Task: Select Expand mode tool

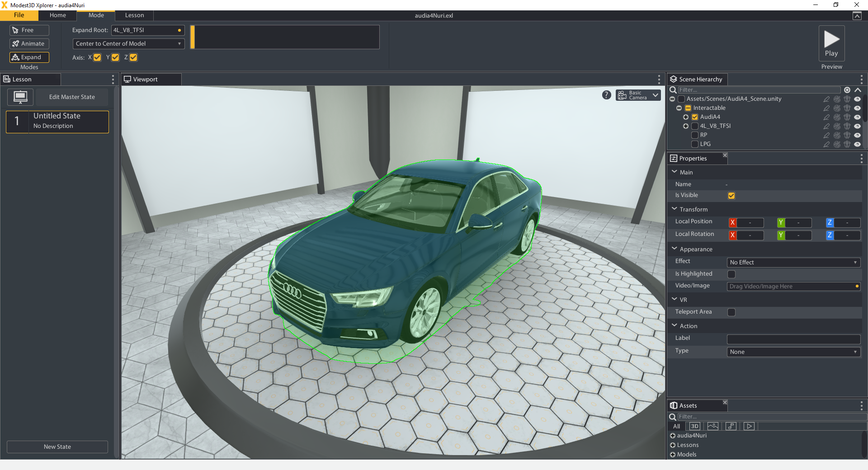Action: coord(29,57)
